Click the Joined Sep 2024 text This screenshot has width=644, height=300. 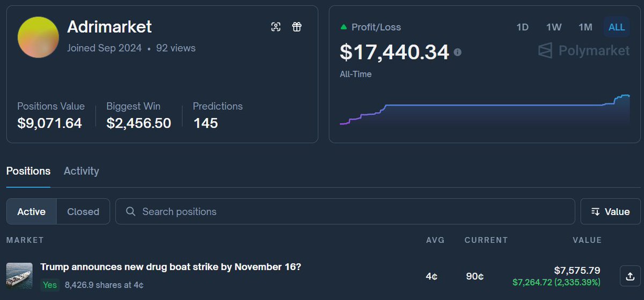pyautogui.click(x=104, y=48)
